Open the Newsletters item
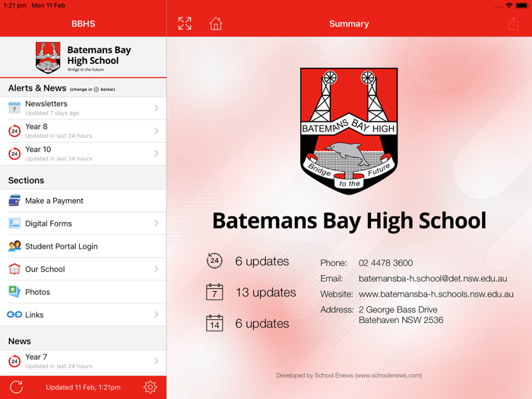 tap(83, 108)
